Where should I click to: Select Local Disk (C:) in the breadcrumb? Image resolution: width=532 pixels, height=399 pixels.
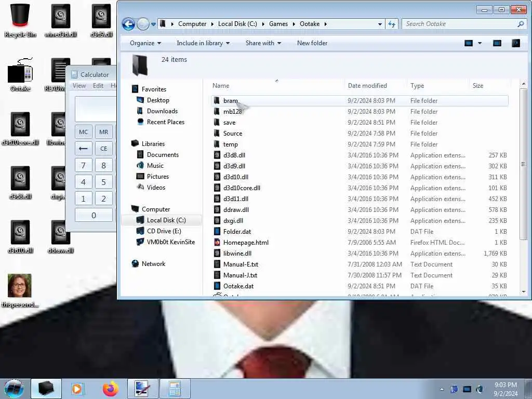point(237,24)
